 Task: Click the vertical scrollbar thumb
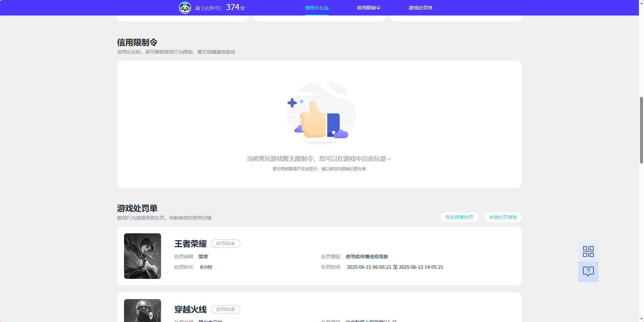pos(641,130)
